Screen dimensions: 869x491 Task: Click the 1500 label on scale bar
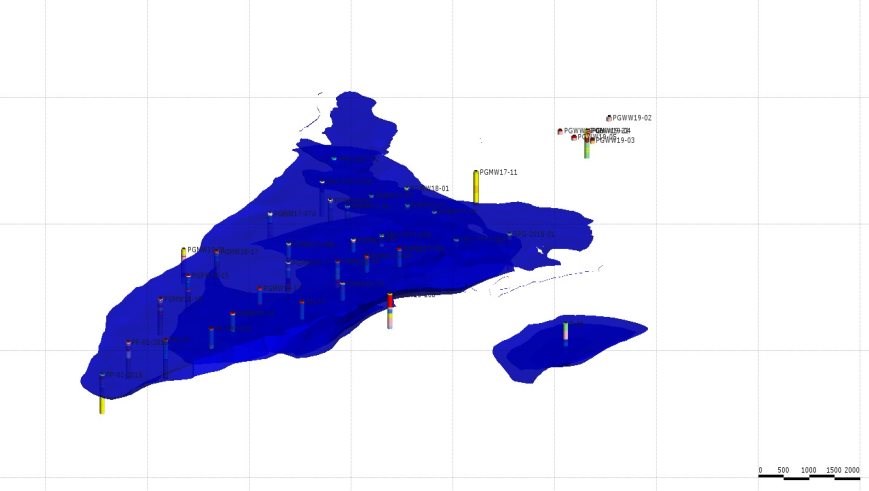pos(832,469)
